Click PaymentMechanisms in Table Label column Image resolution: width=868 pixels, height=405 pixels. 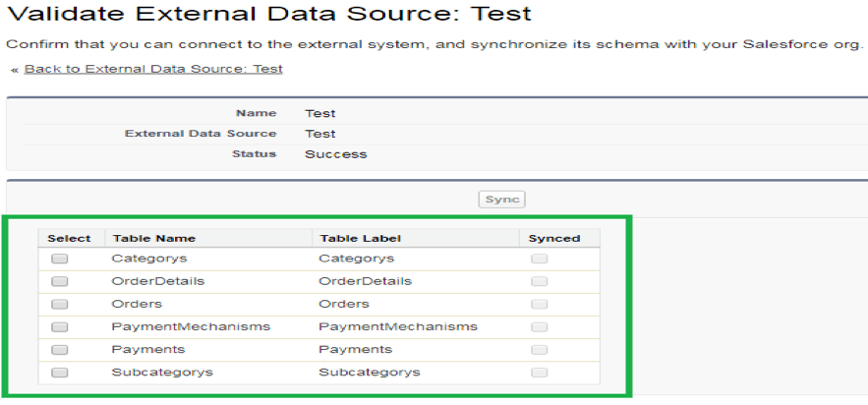pyautogui.click(x=398, y=326)
